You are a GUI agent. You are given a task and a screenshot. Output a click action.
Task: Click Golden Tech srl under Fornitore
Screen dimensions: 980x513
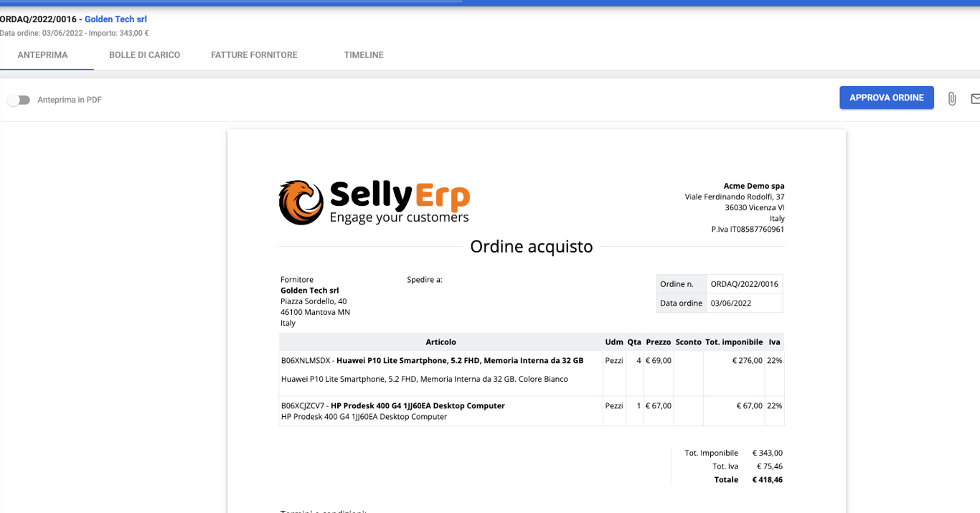click(309, 291)
